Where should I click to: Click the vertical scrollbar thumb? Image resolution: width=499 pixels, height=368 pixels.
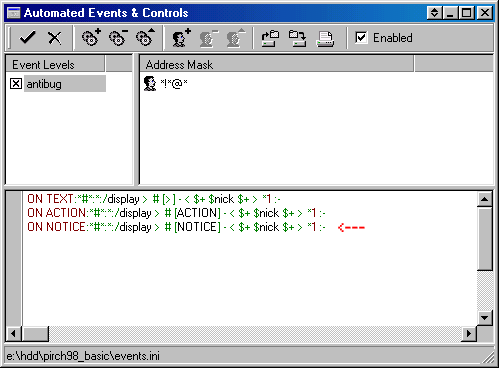484,239
